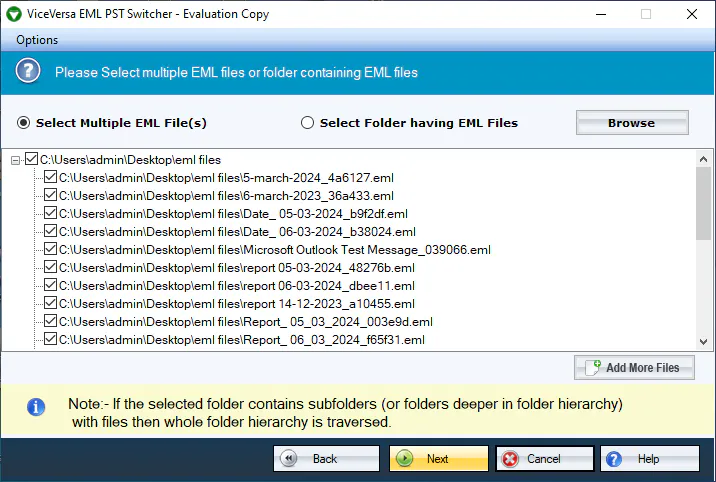Uncheck Date_ 05-03-2024_b9f2df.eml checkbox
Image resolution: width=716 pixels, height=482 pixels.
pyautogui.click(x=50, y=213)
